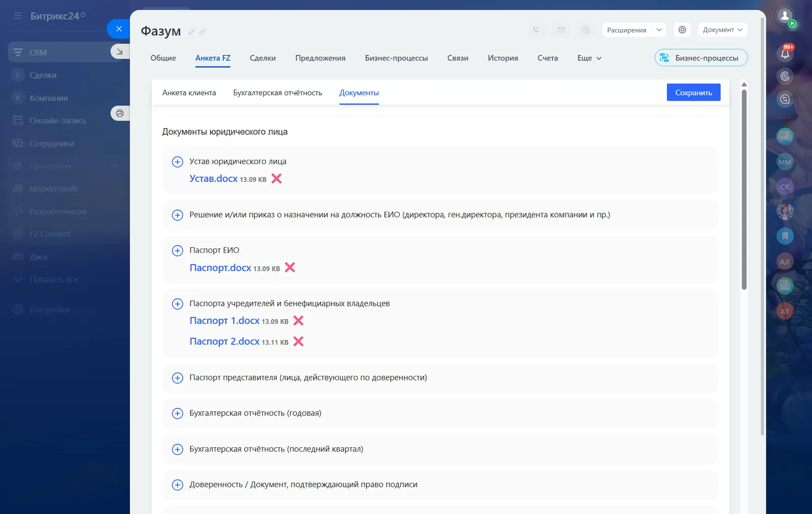Image resolution: width=812 pixels, height=514 pixels.
Task: Remove Паспорт 2.docx with the red cross
Action: [298, 341]
